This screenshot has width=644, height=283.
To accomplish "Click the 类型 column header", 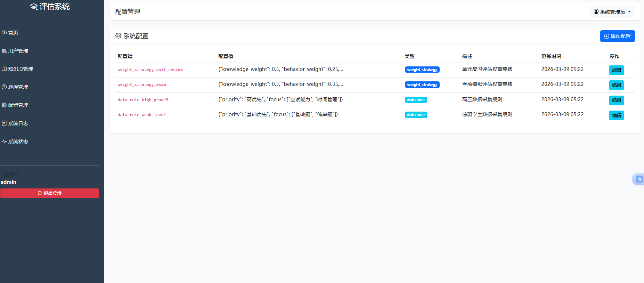I will (x=410, y=56).
